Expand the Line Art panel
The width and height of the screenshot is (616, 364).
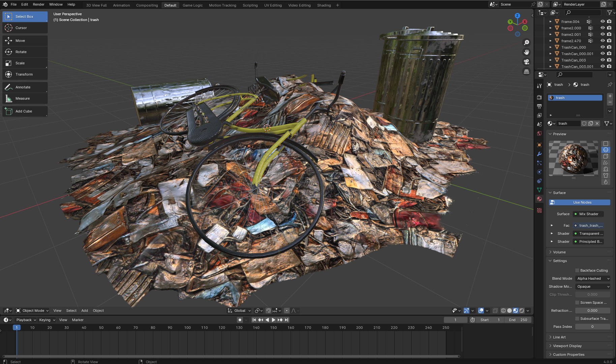559,337
